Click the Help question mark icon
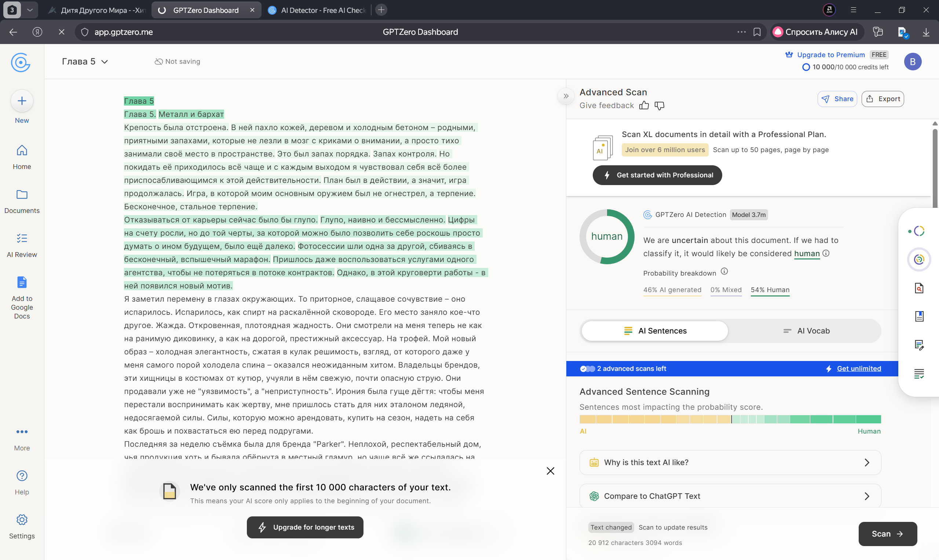The width and height of the screenshot is (939, 560). coord(22,476)
